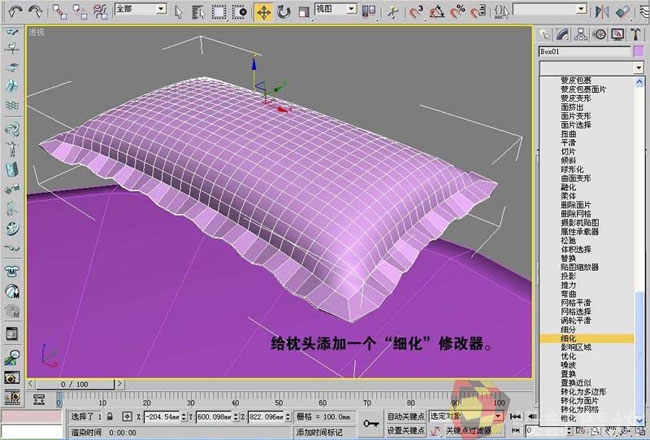Screen dimensions: 650x440
Task: Click the X coordinate input field
Action: [163, 416]
